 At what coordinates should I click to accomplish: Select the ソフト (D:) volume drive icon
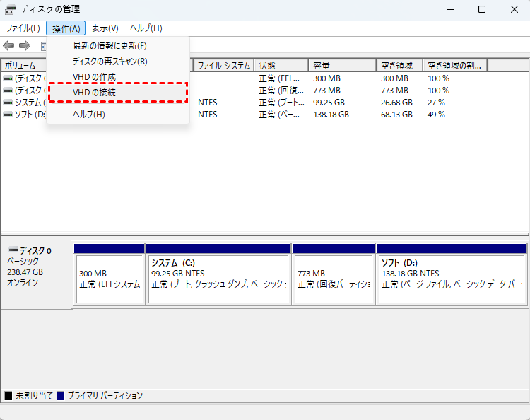point(8,115)
